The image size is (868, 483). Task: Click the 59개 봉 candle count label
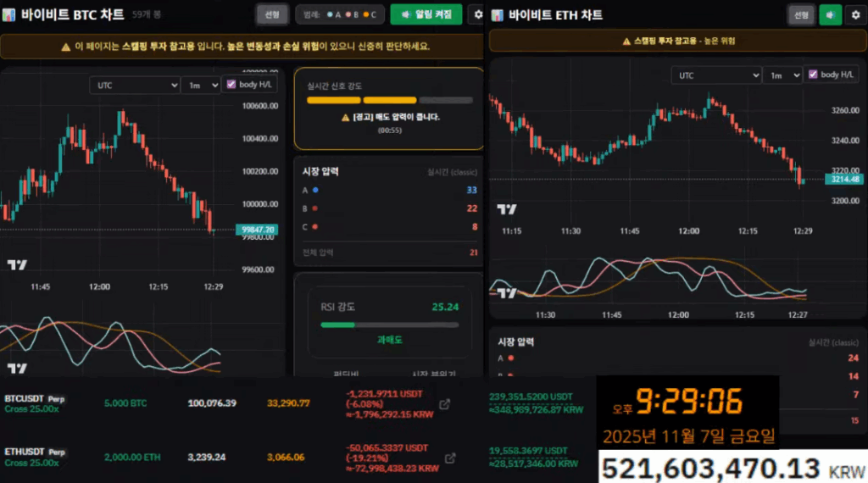146,15
